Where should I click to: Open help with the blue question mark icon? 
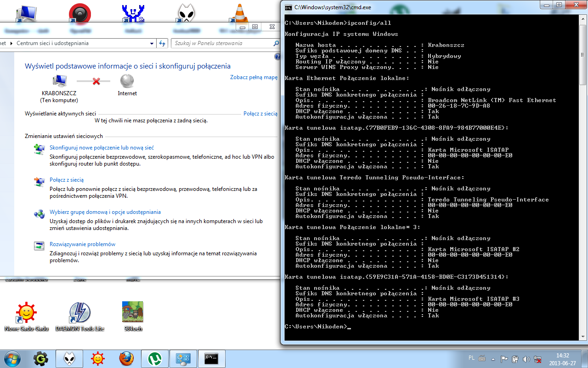tap(277, 57)
